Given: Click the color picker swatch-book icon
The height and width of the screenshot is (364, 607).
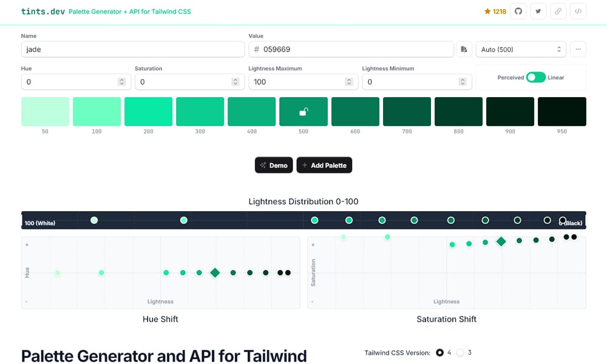Looking at the screenshot, I should tap(464, 49).
